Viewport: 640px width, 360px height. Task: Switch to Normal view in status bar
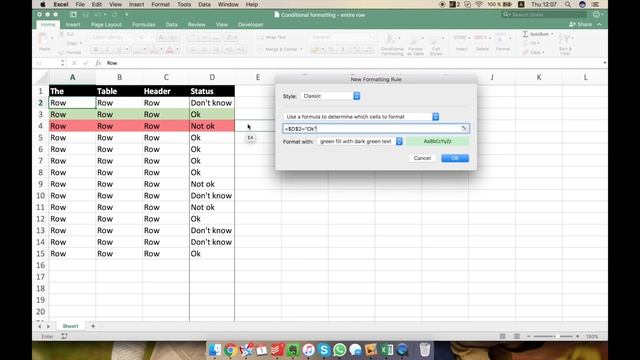point(502,336)
